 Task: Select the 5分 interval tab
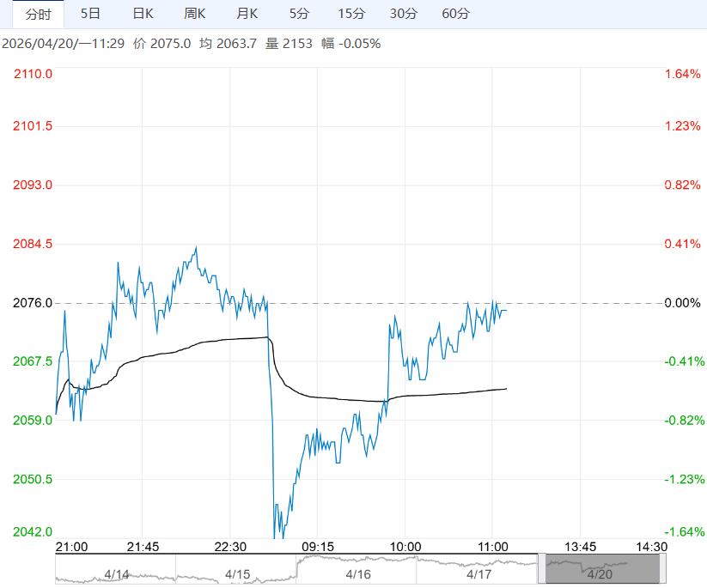click(x=299, y=14)
